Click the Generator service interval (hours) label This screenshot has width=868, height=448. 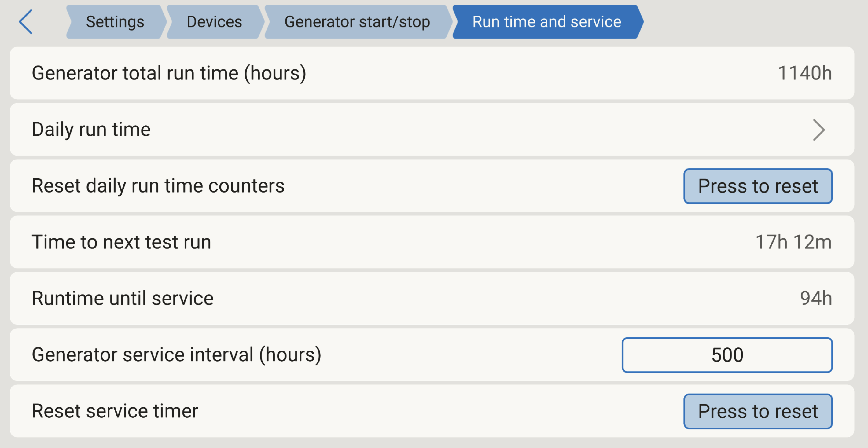[177, 355]
